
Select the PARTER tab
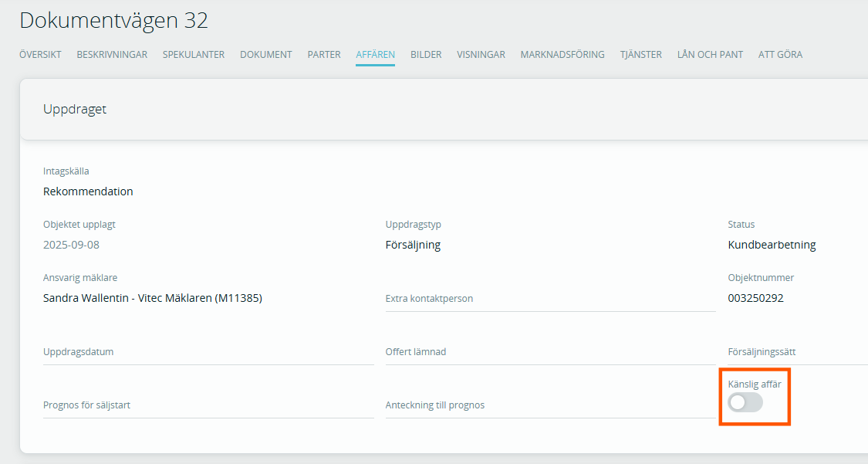(x=324, y=55)
